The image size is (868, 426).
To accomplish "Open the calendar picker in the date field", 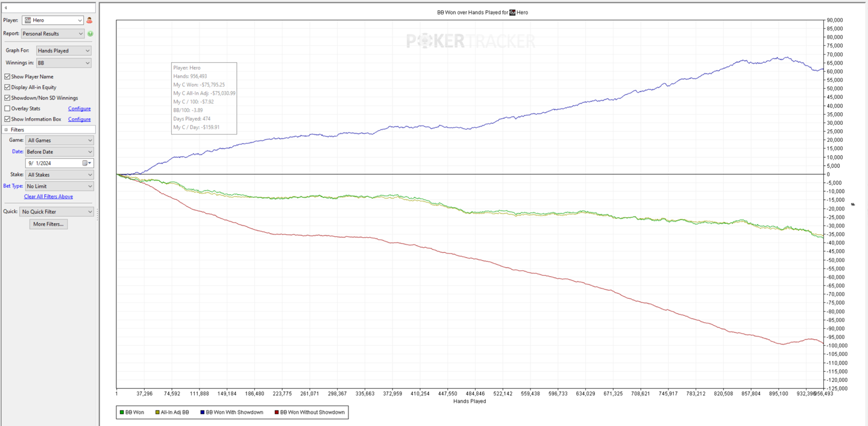I will coord(85,163).
